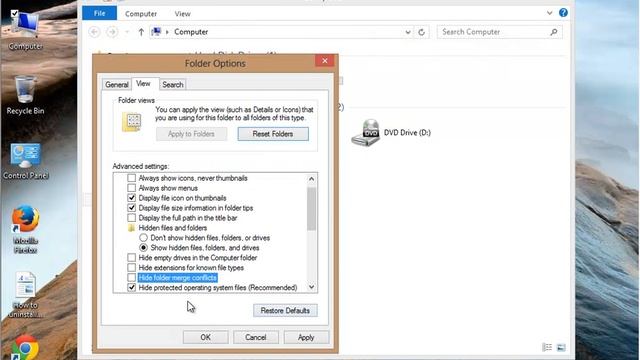Image resolution: width=640 pixels, height=360 pixels.
Task: Check Hide extensions for known file types
Action: pos(131,268)
